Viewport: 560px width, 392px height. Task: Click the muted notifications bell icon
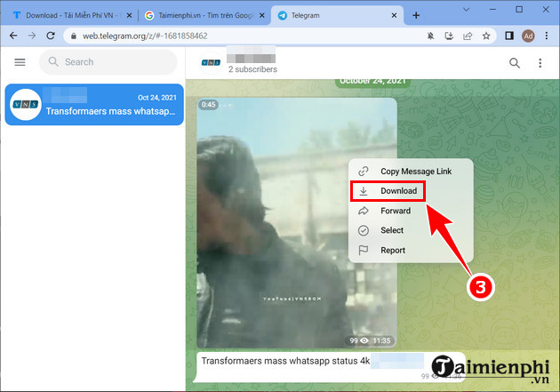click(431, 36)
